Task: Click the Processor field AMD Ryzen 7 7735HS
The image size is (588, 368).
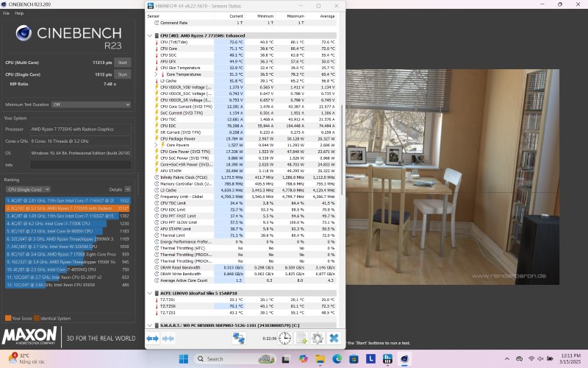Action: 81,130
